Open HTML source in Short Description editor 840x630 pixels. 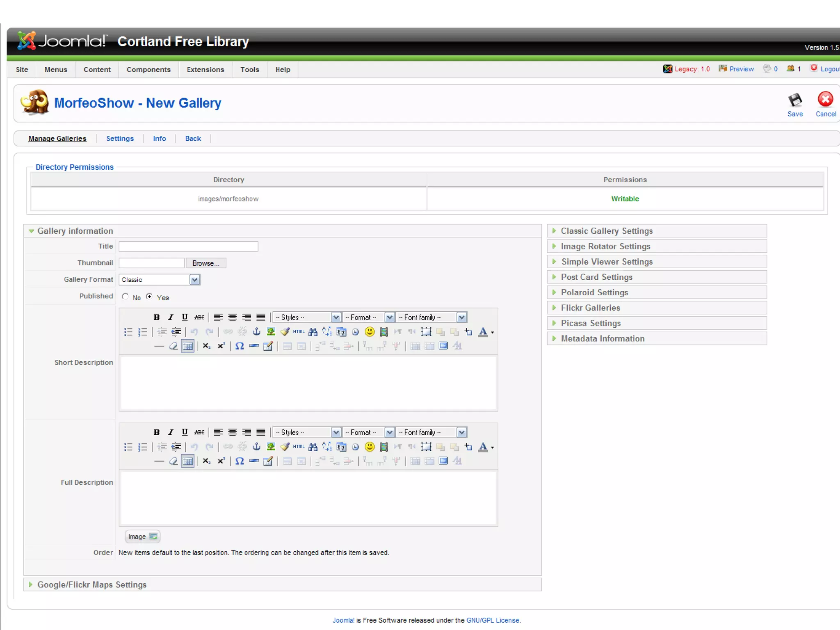pos(299,331)
